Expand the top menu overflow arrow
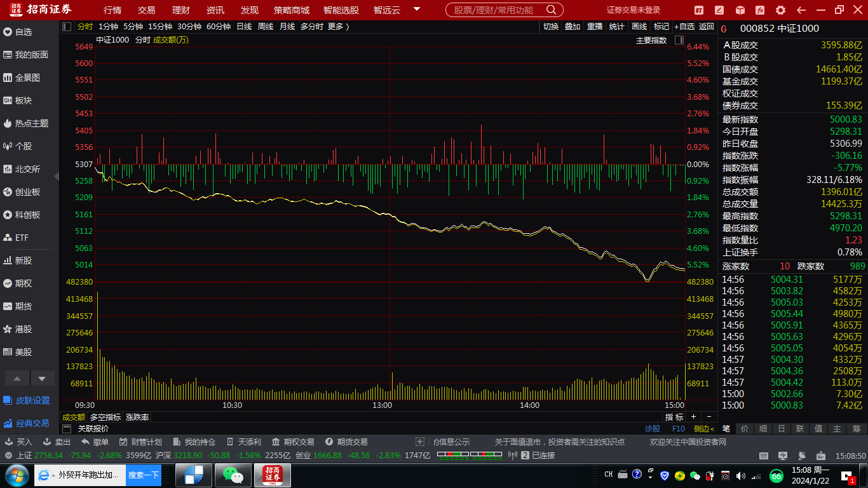This screenshot has height=488, width=868. point(417,10)
